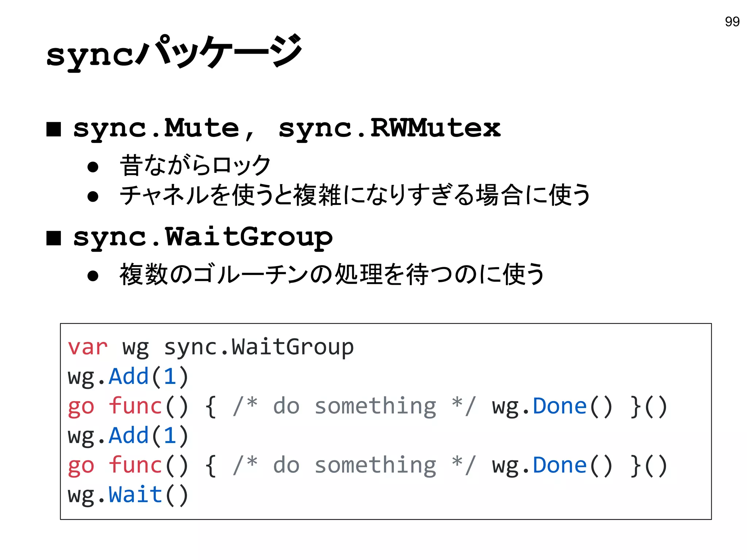Click the second 'wg.Add(1)' code line
This screenshot has width=747, height=560.
click(x=128, y=436)
